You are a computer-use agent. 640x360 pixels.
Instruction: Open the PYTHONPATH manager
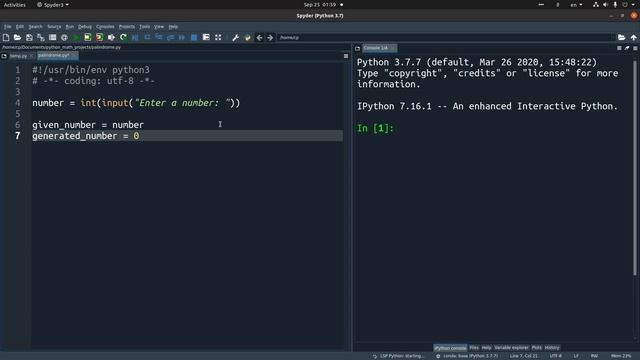click(247, 38)
